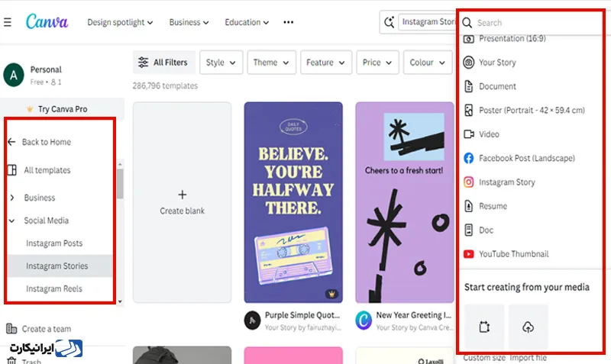Open the Price filter dropdown

(x=377, y=63)
